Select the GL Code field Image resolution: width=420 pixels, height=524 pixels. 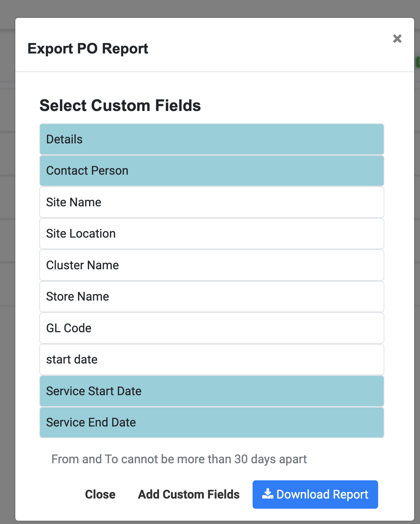(x=211, y=328)
